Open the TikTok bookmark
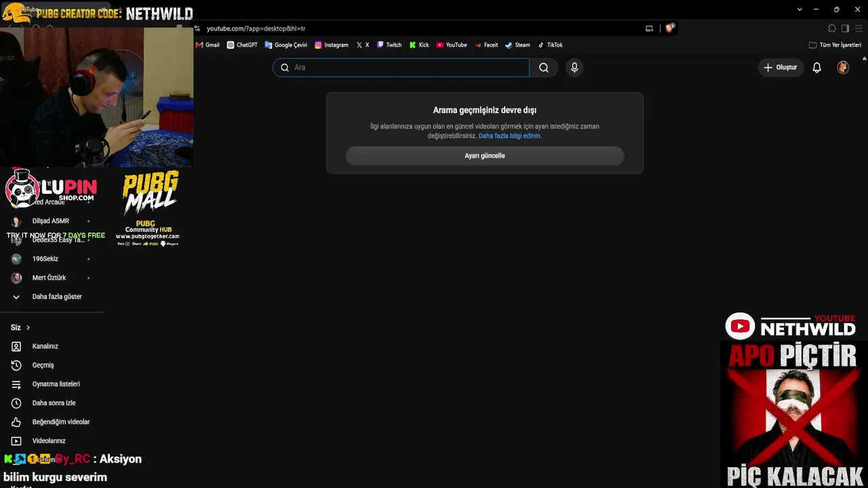This screenshot has width=868, height=488. click(550, 45)
